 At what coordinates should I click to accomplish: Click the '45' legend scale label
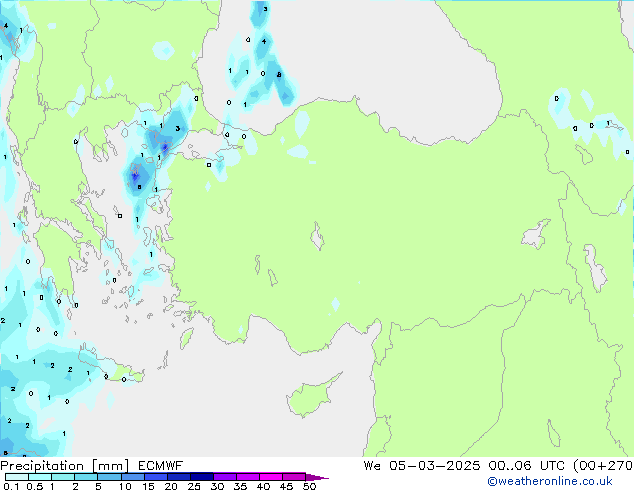coord(286,486)
